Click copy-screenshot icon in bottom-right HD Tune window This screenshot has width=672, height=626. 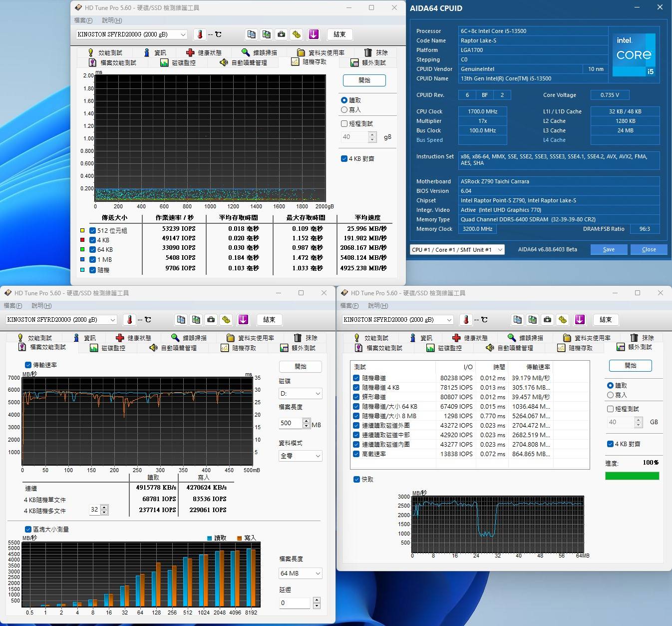coord(533,320)
